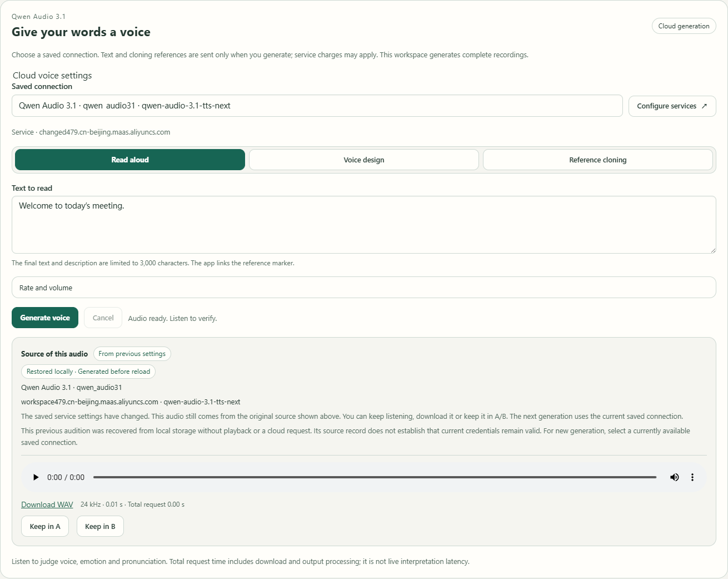This screenshot has height=579, width=728.
Task: Switch to the Voice design tab
Action: 364,160
